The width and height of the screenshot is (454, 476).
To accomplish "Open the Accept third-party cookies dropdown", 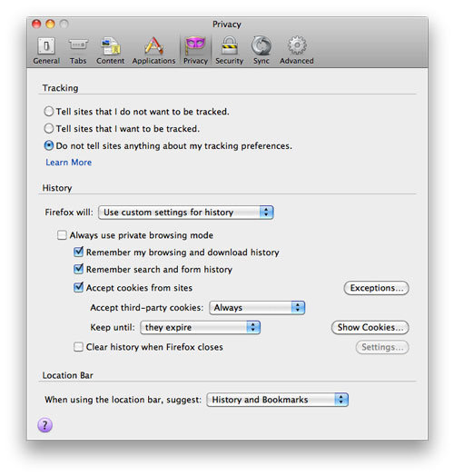I will [257, 308].
